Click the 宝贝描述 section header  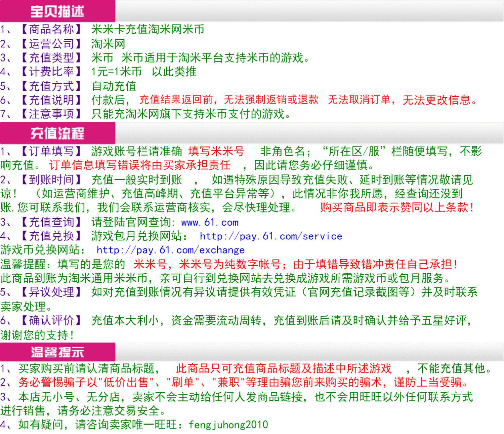[57, 11]
